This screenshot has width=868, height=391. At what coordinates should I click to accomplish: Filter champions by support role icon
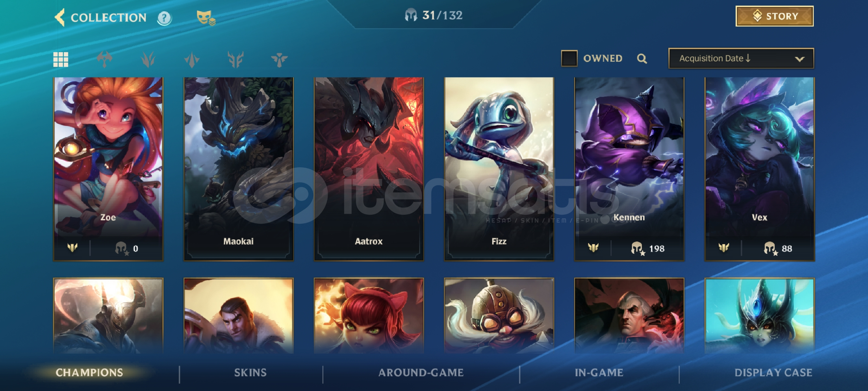279,59
